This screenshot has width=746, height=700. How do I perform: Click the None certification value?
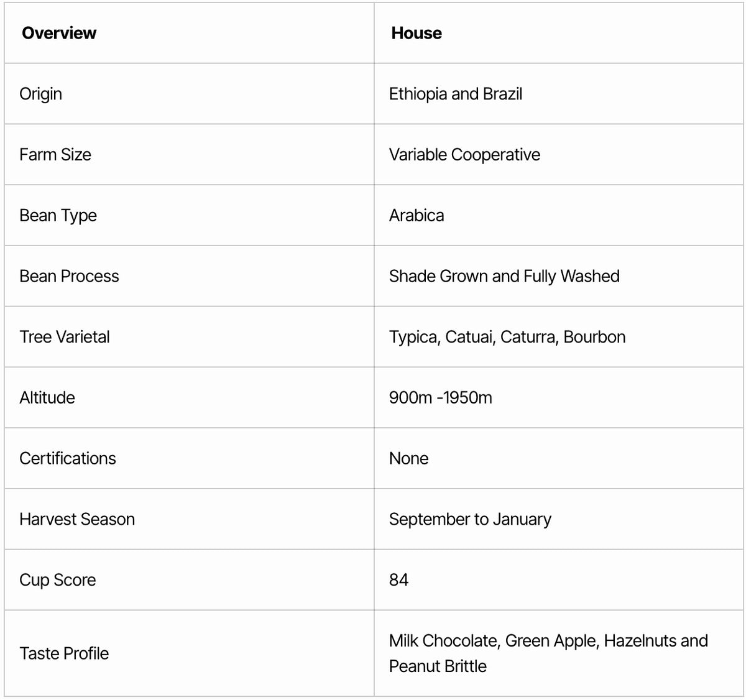[408, 459]
